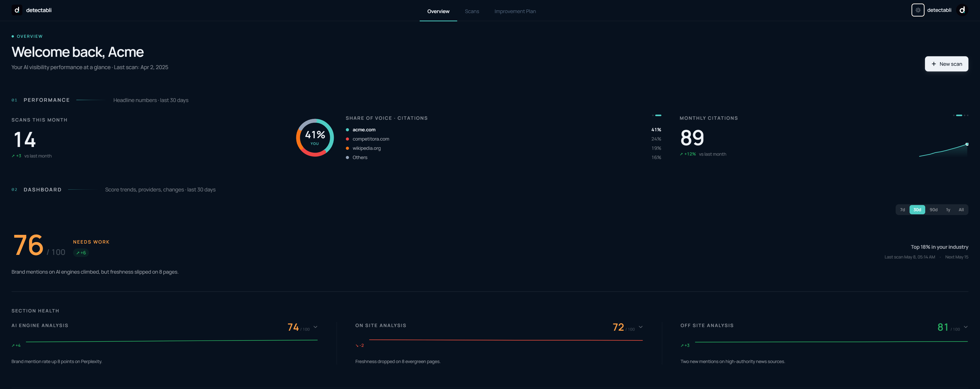Click the Off Site Analysis green trend line
Screen dimensions: 980x389
coord(831,342)
